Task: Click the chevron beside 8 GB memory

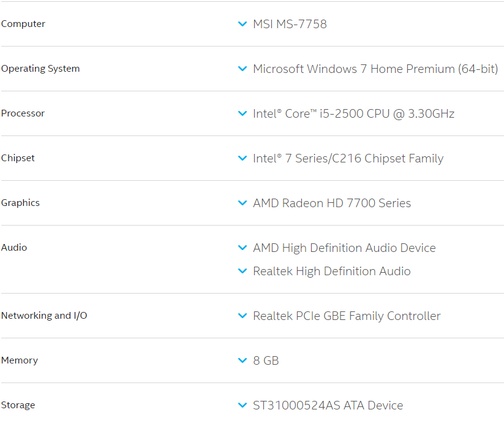Action: coord(243,360)
